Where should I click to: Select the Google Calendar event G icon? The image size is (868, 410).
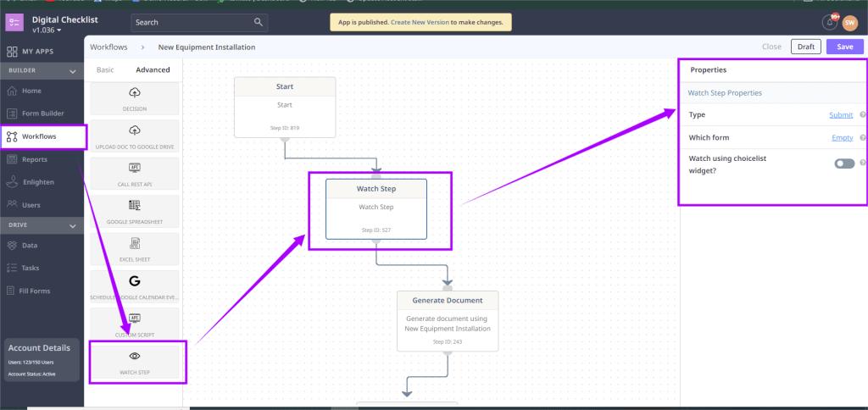tap(134, 280)
